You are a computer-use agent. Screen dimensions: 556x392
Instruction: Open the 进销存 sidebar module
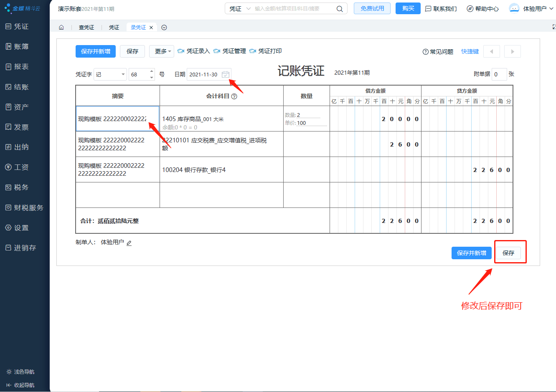click(21, 248)
